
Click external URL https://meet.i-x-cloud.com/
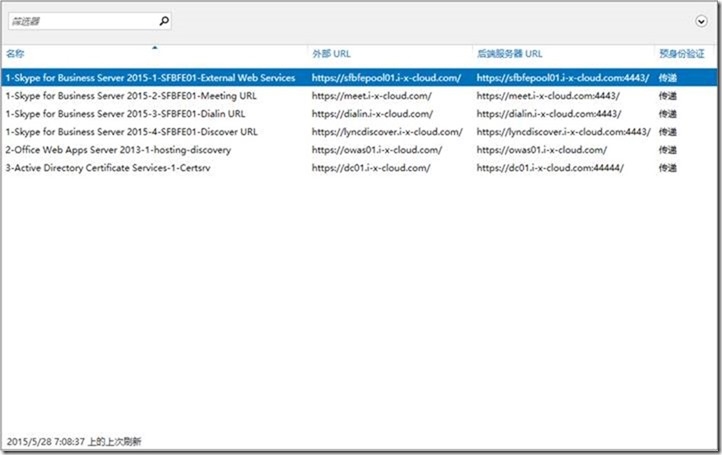pos(372,96)
